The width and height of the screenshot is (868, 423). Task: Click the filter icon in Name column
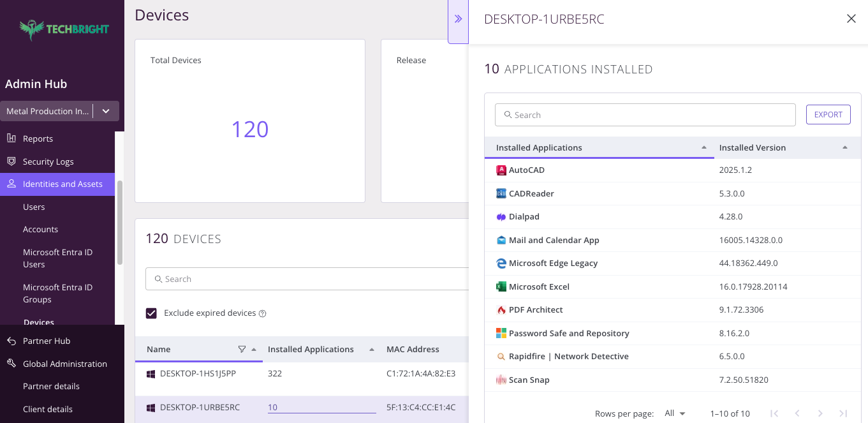242,349
